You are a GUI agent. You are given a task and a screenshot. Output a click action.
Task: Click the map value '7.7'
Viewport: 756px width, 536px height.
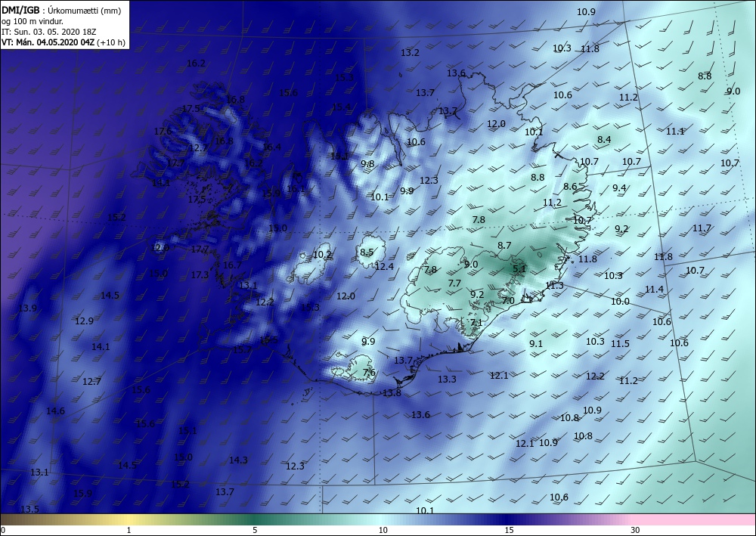tap(454, 283)
